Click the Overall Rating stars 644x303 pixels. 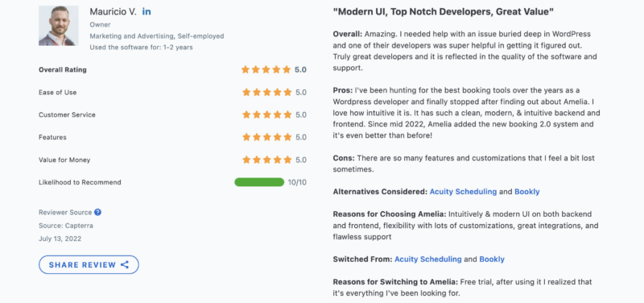(266, 70)
